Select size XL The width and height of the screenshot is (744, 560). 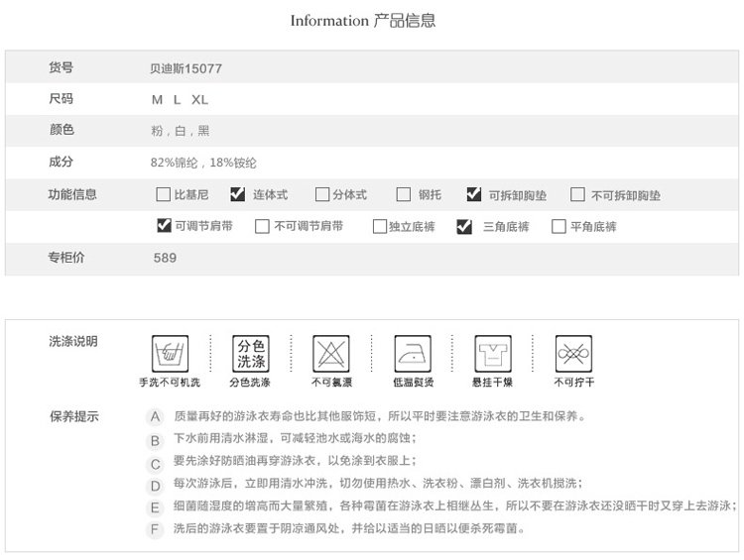click(200, 100)
